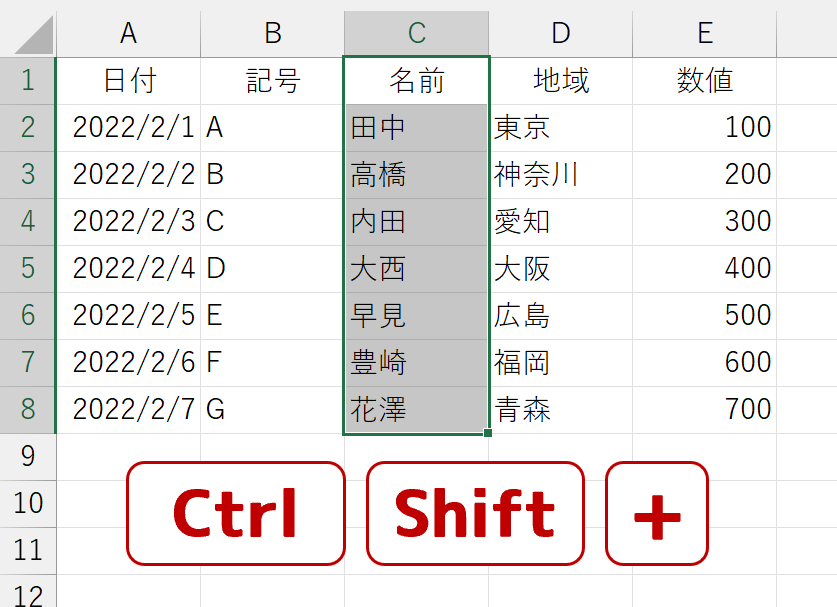837x607 pixels.
Task: Click the red Shift key graphic
Action: [475, 513]
